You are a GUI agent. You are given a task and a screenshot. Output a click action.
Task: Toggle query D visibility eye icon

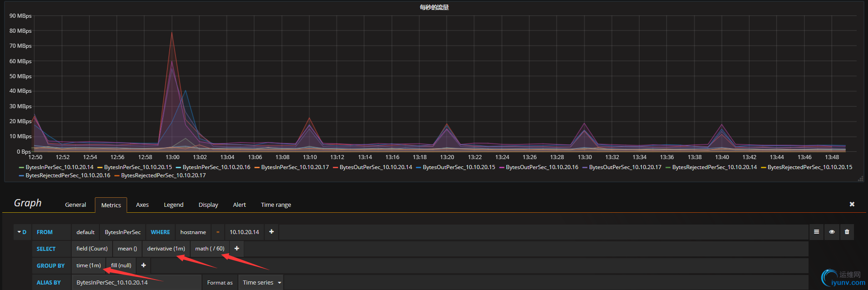(832, 232)
